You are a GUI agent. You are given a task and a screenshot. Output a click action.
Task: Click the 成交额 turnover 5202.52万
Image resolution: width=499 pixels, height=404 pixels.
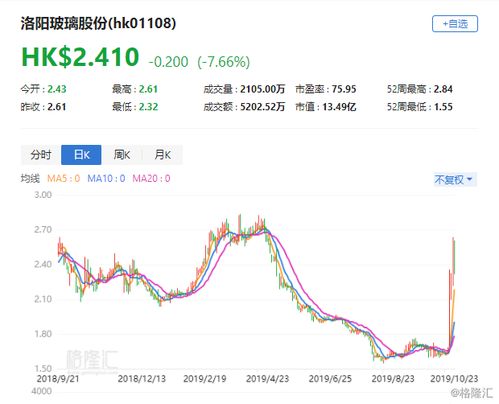click(x=263, y=107)
